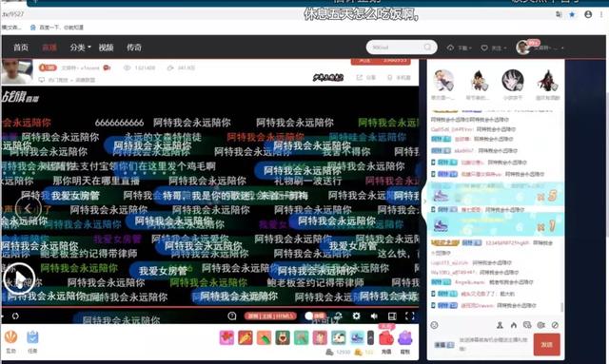Click the block/clear-screen icon above chat input
609x364 pixels.
click(x=555, y=325)
